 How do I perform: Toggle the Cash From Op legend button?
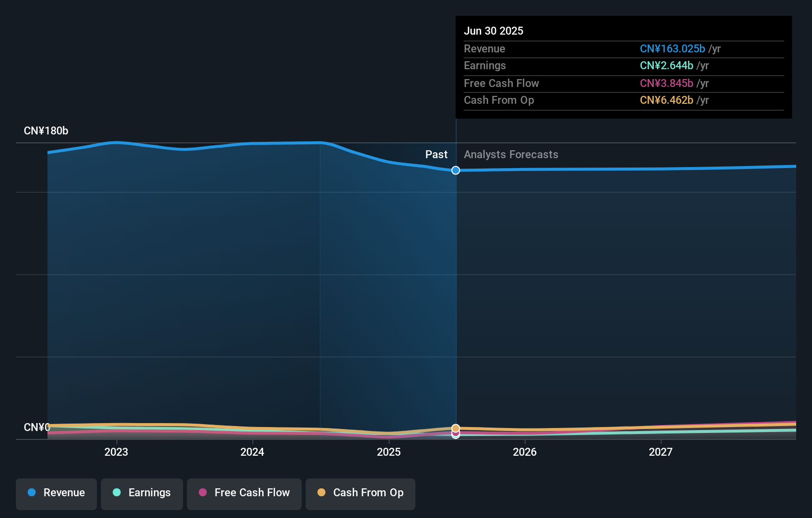(361, 494)
